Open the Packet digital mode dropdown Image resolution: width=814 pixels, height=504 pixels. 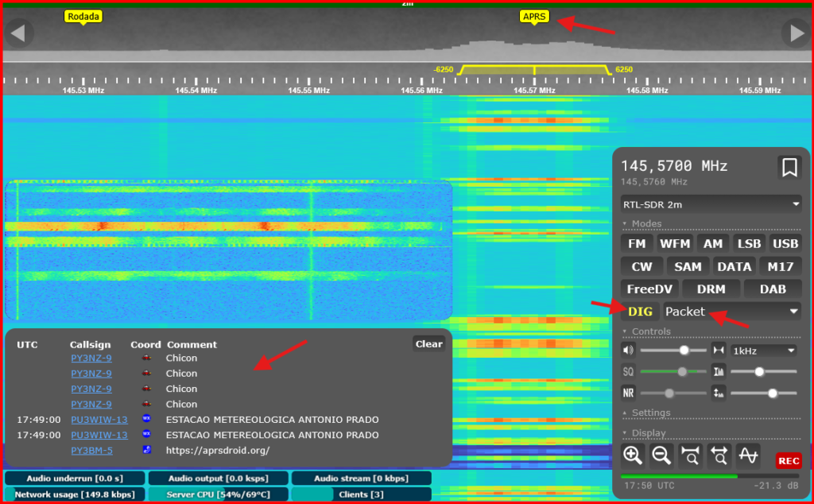pos(731,312)
